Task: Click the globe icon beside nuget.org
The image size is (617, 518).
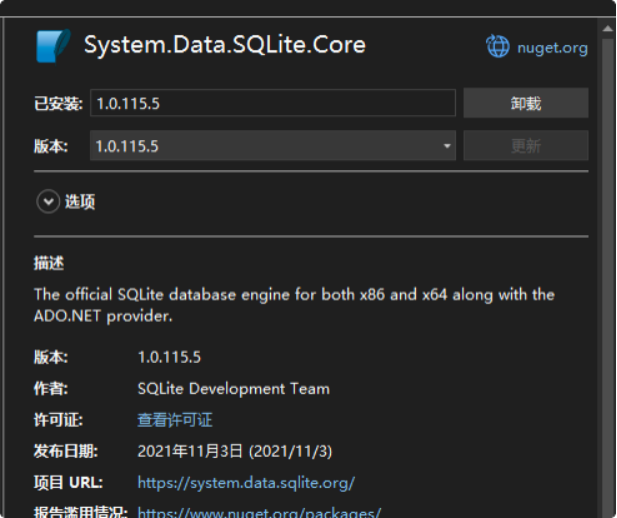Action: tap(497, 46)
